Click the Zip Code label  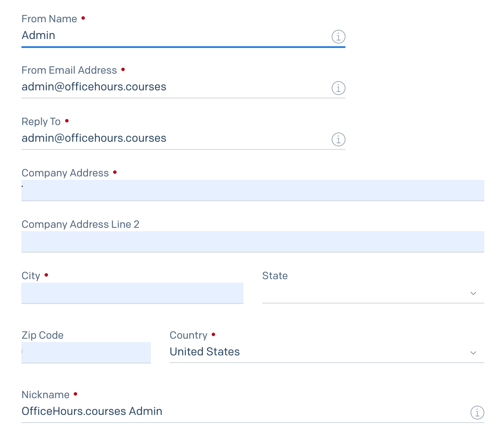click(42, 335)
